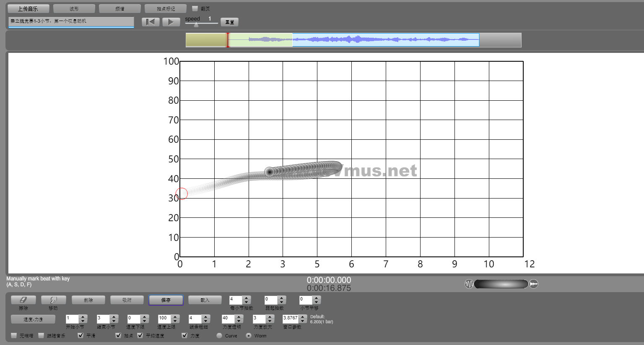The image size is (644, 345).
Task: Click the speed slider handle
Action: pos(196,25)
